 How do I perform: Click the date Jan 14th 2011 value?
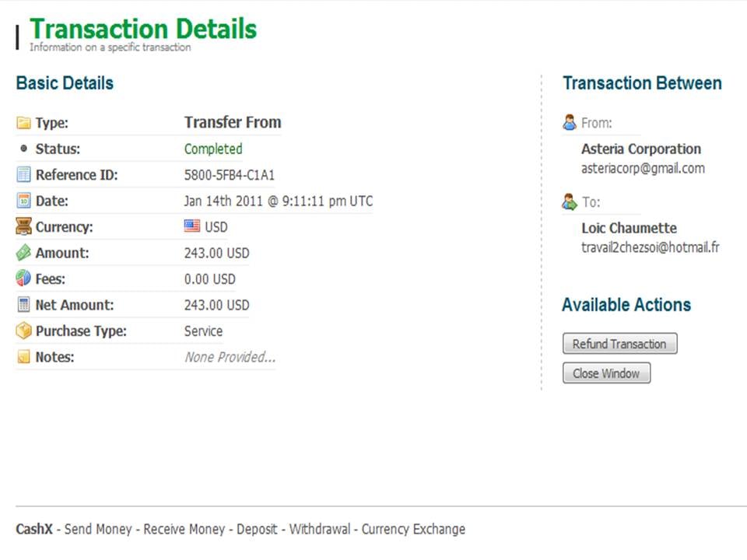pos(279,201)
